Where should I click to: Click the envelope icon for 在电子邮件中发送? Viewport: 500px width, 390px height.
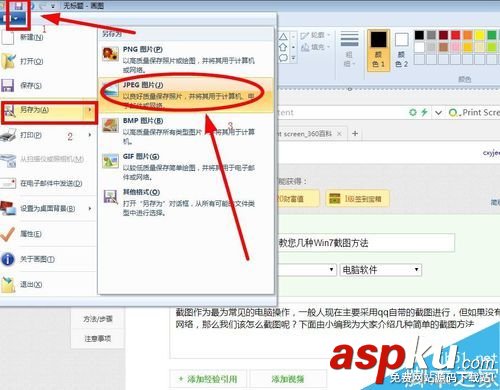pyautogui.click(x=8, y=183)
